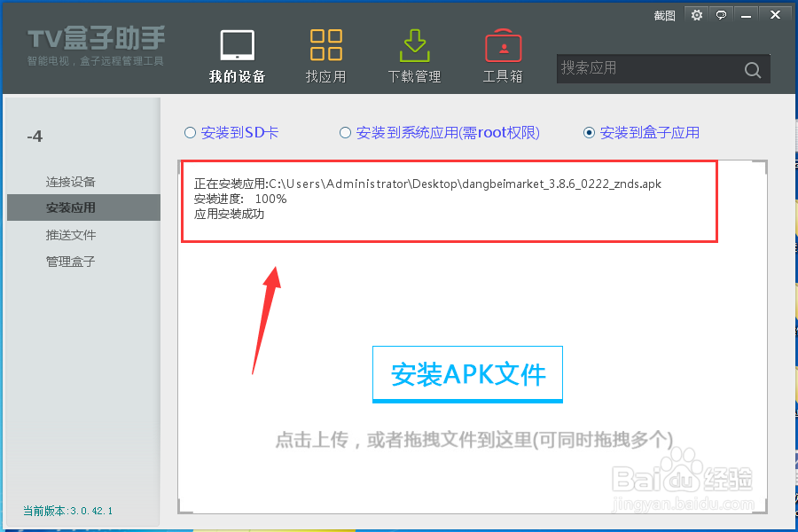Click the 截图 screenshot icon

pos(663,15)
